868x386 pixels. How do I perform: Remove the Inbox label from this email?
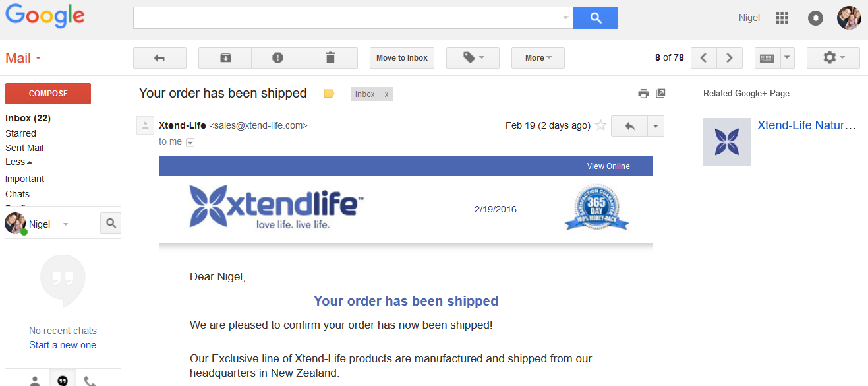tap(387, 94)
